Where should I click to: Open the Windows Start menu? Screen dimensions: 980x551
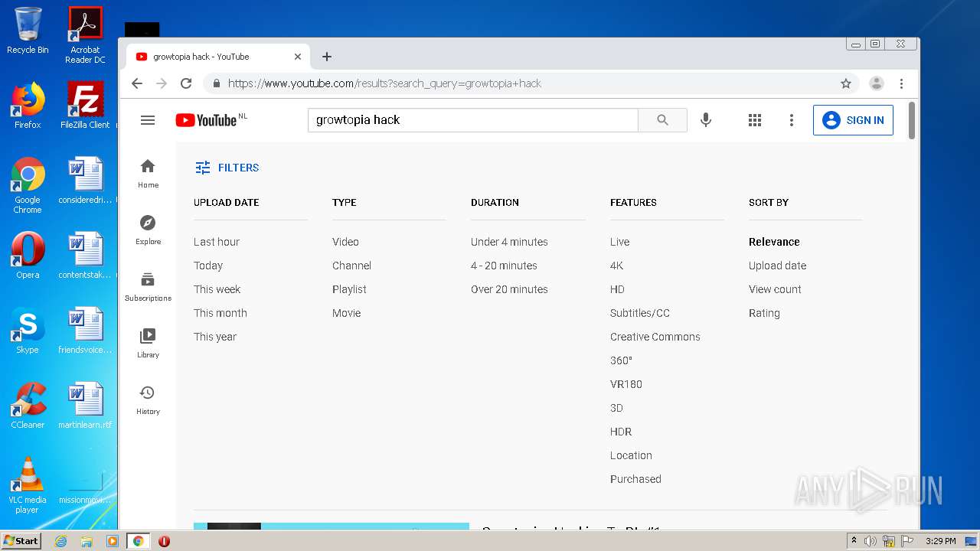click(x=21, y=541)
